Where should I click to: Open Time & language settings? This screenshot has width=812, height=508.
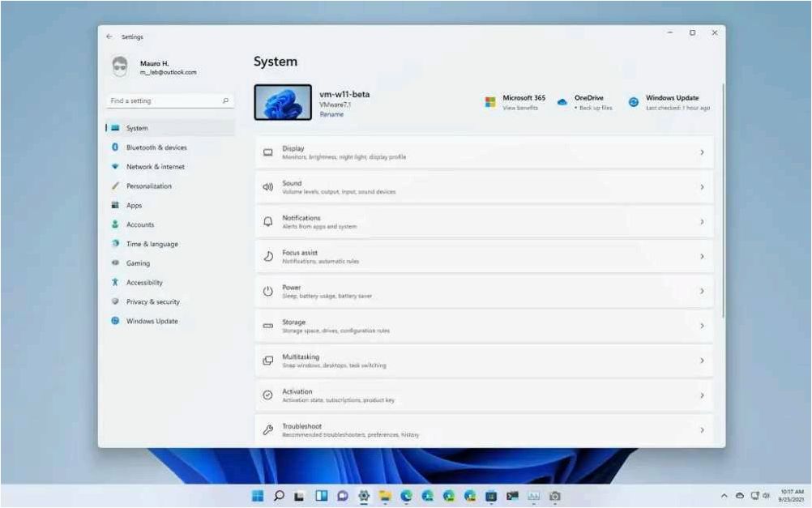tap(170, 244)
